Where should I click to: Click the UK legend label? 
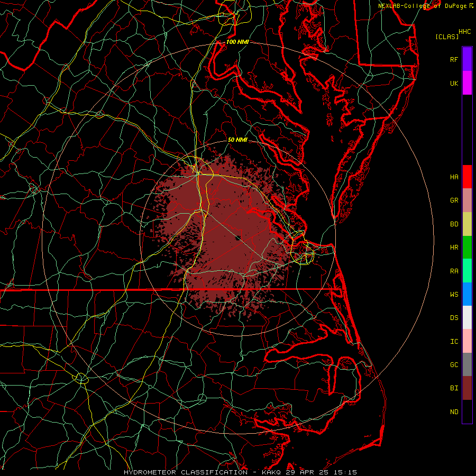[454, 83]
